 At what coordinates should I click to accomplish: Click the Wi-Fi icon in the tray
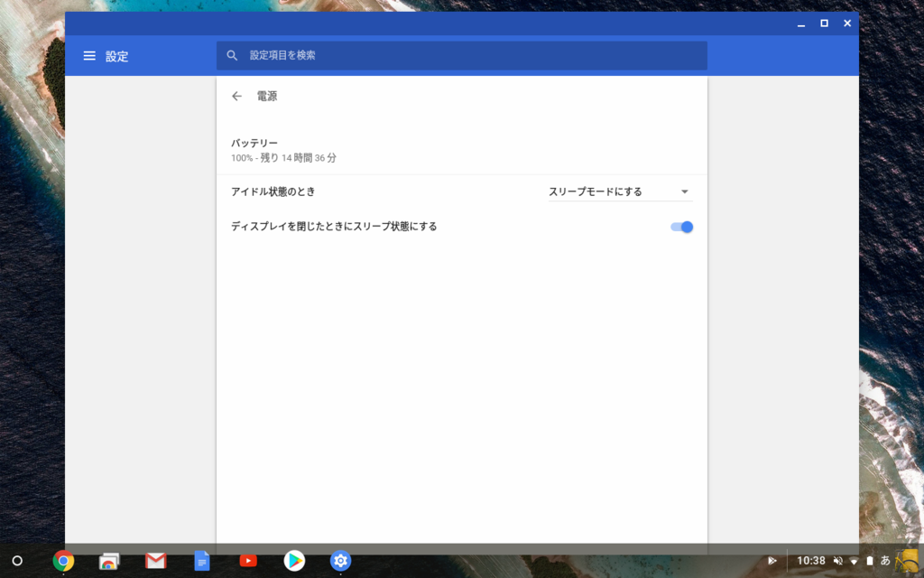854,561
